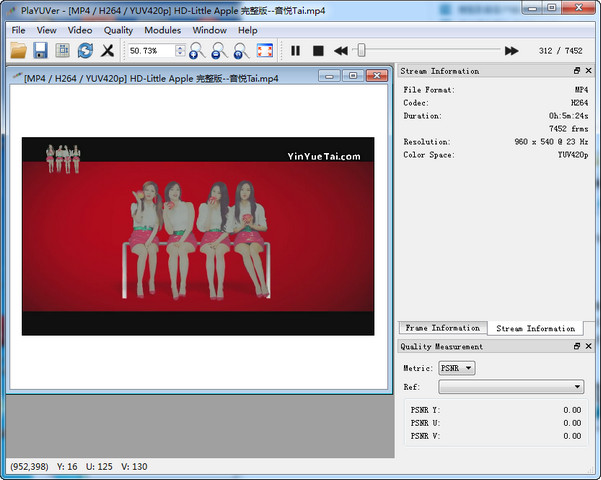Click the zoom-to-fit icon with red corners
Image resolution: width=601 pixels, height=480 pixels.
tap(265, 50)
